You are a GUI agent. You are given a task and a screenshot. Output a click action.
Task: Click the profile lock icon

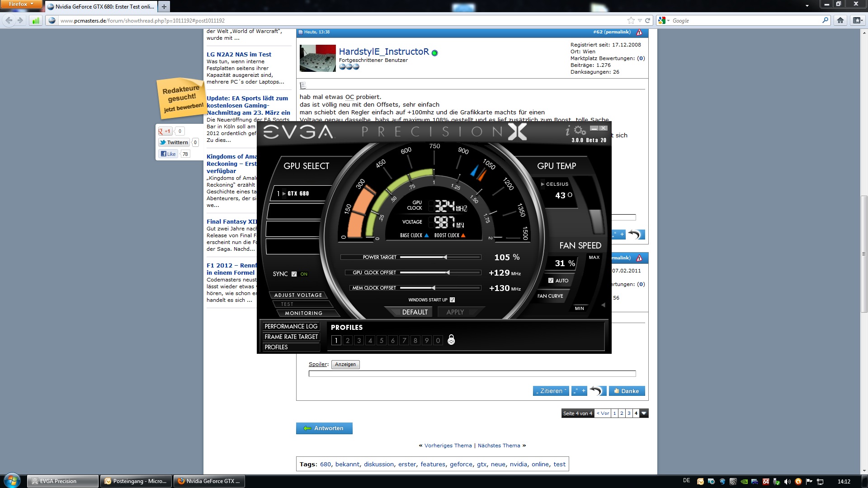click(451, 340)
